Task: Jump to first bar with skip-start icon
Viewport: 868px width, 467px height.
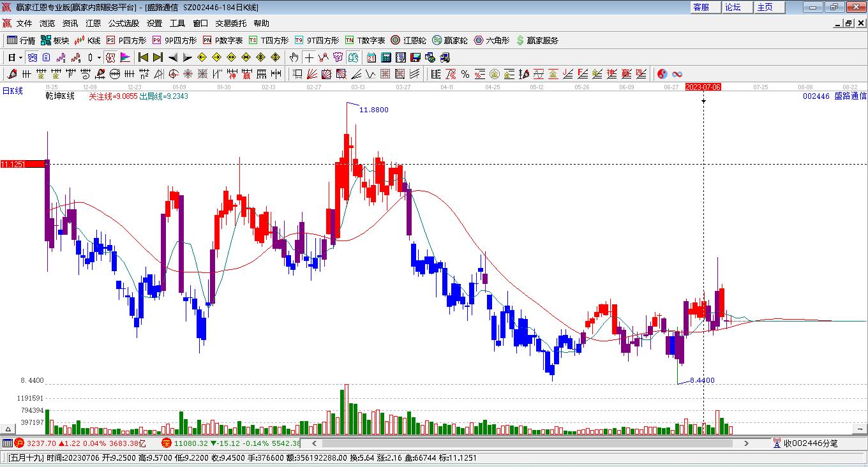Action: point(143,57)
